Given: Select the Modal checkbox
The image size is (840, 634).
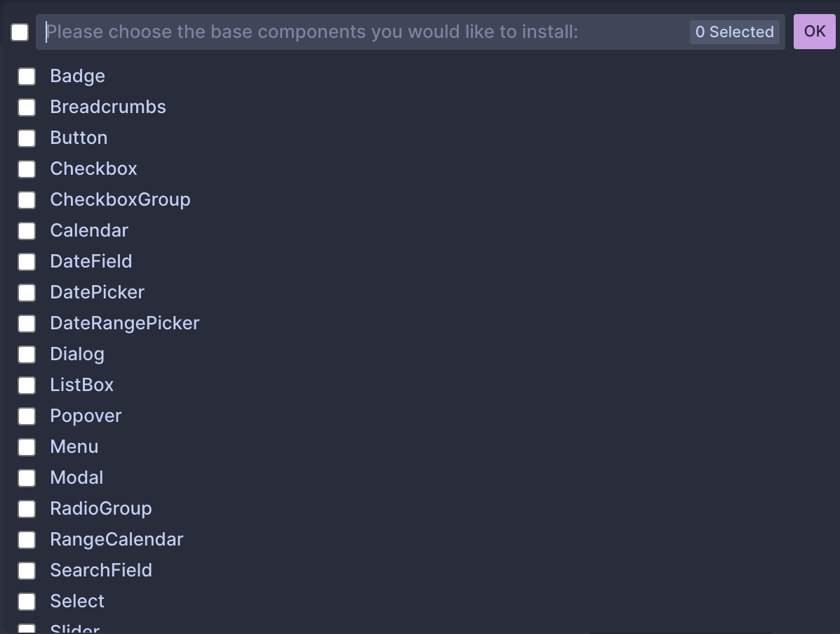Looking at the screenshot, I should click(x=27, y=478).
